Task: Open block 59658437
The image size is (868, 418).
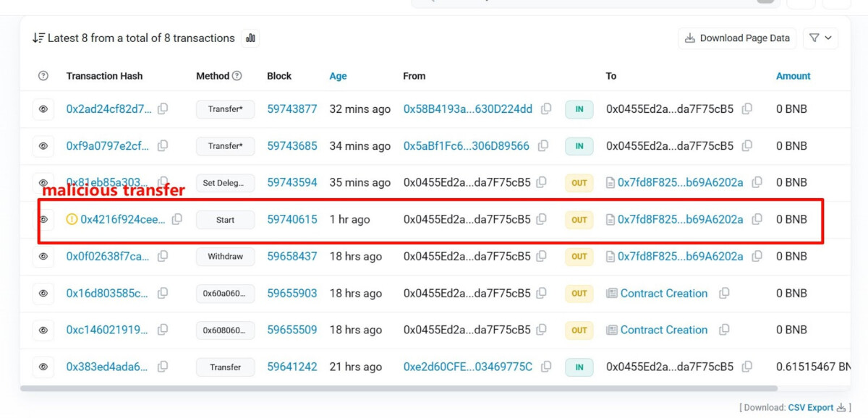Action: pos(292,256)
